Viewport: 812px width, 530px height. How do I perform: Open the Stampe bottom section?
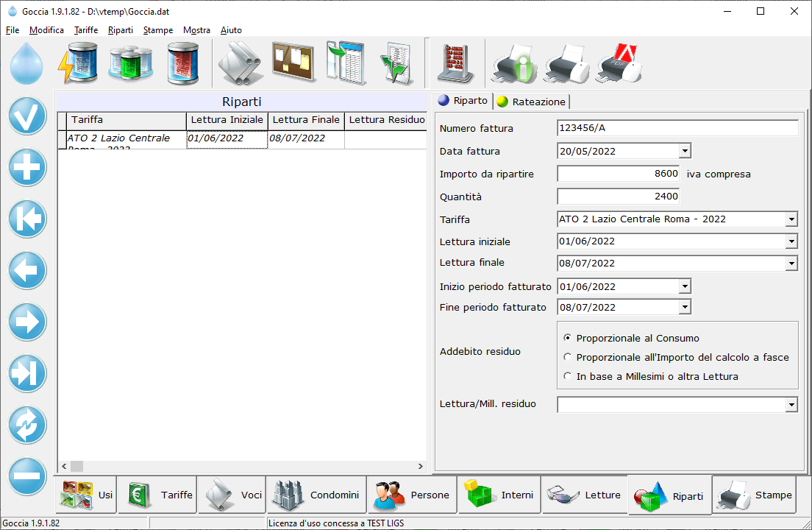coord(754,495)
